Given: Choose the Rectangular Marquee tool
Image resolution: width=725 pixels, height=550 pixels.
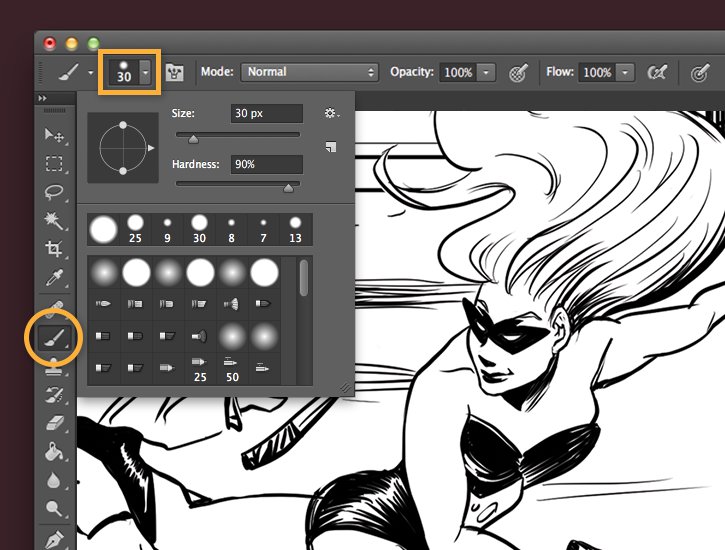Looking at the screenshot, I should [x=54, y=164].
